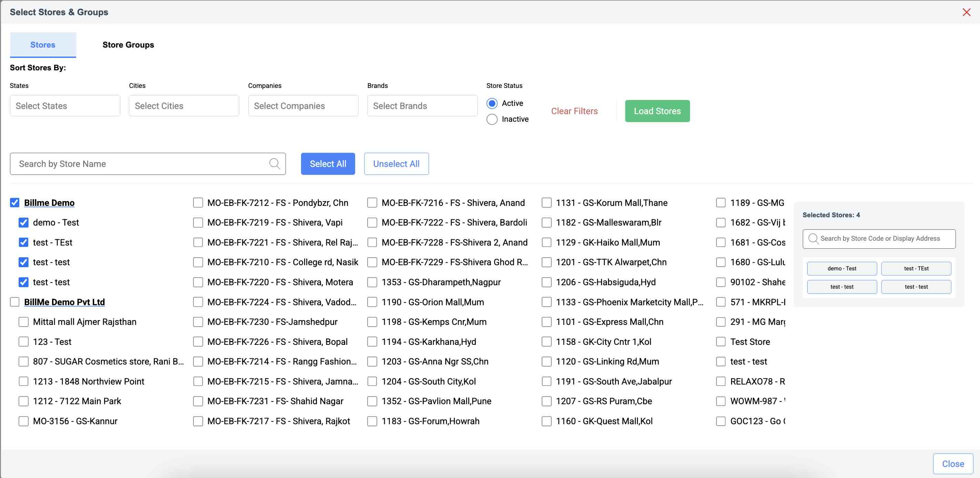Switch to the Stores tab

43,45
